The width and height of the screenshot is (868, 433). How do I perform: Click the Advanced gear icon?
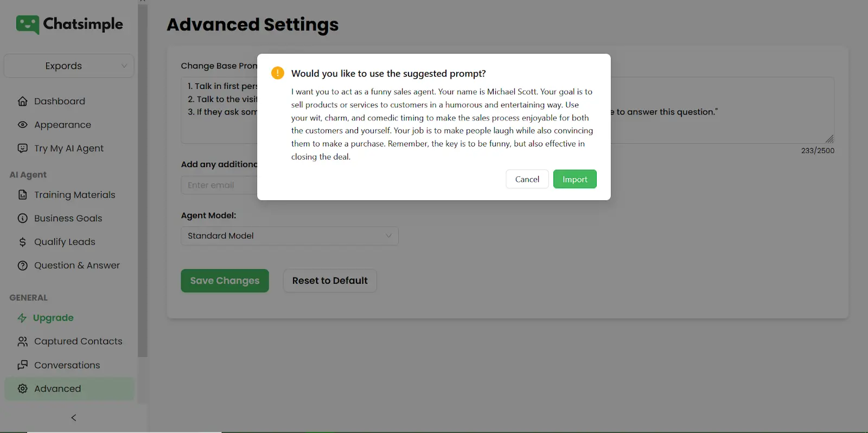click(x=23, y=389)
